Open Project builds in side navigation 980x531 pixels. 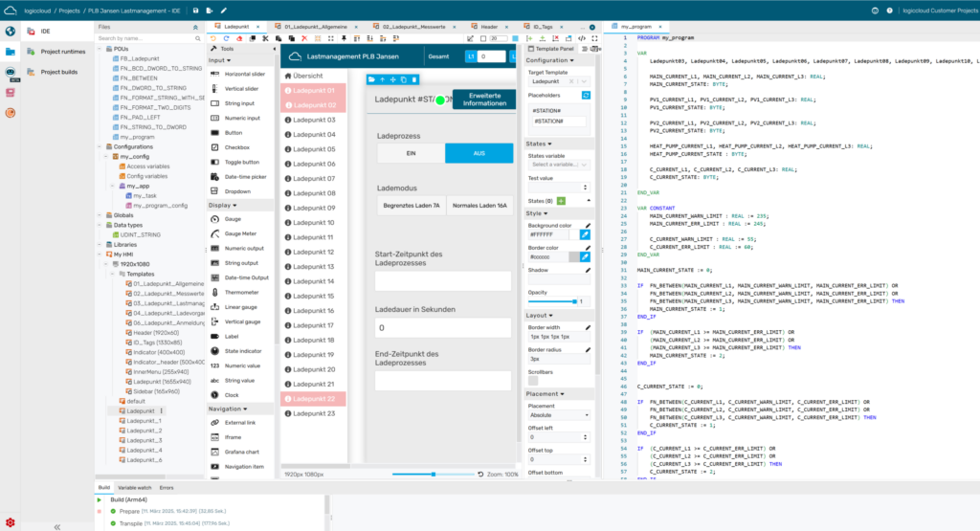coord(59,72)
